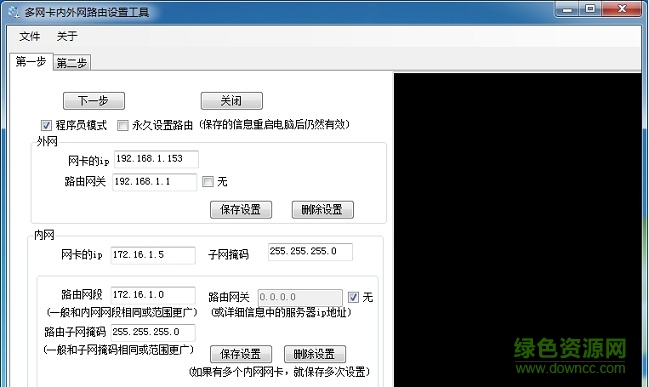This screenshot has width=649, height=387.
Task: Minimize the window
Action: point(567,10)
